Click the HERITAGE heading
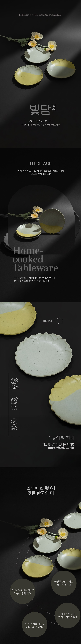The image size is (81, 644). coord(40,163)
